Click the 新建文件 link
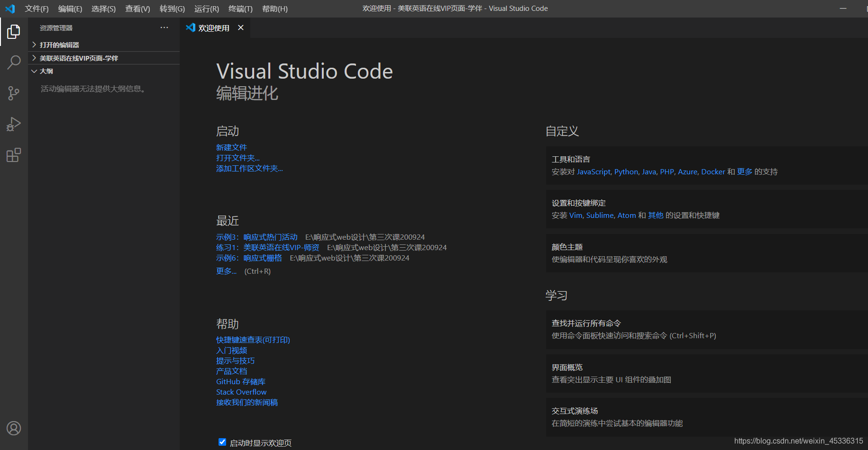Viewport: 868px width, 450px height. click(231, 147)
